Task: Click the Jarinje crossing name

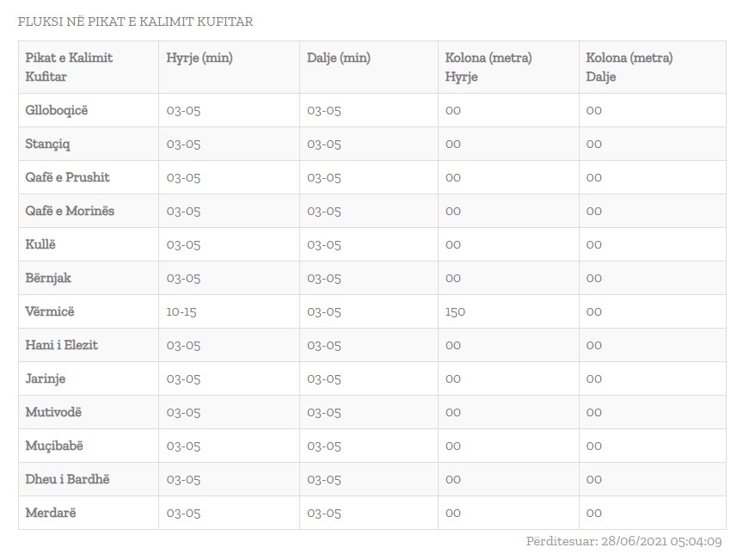Action: click(46, 378)
